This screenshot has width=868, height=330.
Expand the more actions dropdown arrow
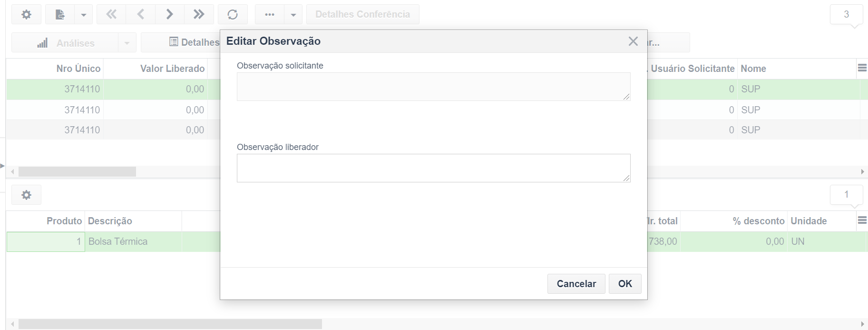pos(293,15)
